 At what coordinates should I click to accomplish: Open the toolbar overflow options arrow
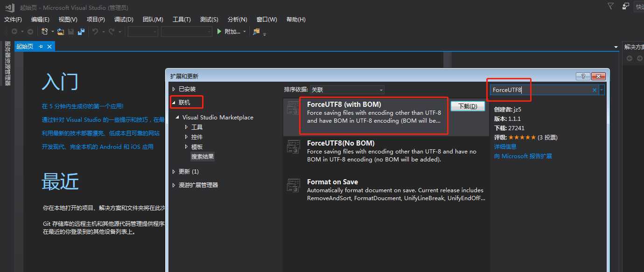pyautogui.click(x=265, y=34)
